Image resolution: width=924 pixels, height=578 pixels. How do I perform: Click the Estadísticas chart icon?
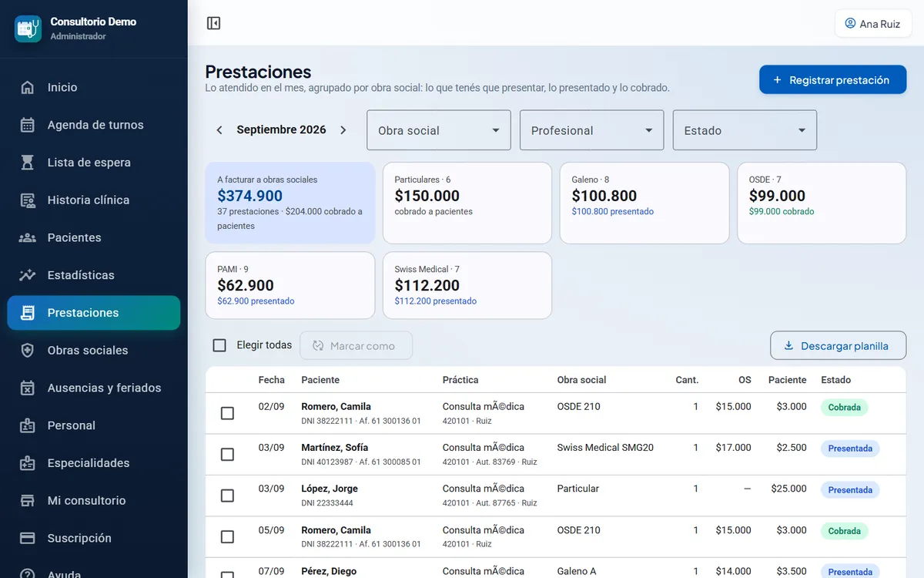click(x=28, y=275)
